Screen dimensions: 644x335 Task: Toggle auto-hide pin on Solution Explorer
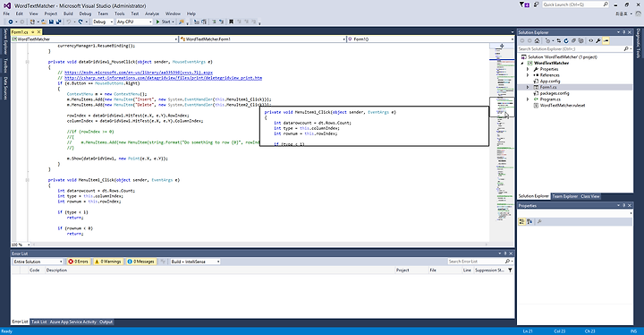pyautogui.click(x=624, y=32)
